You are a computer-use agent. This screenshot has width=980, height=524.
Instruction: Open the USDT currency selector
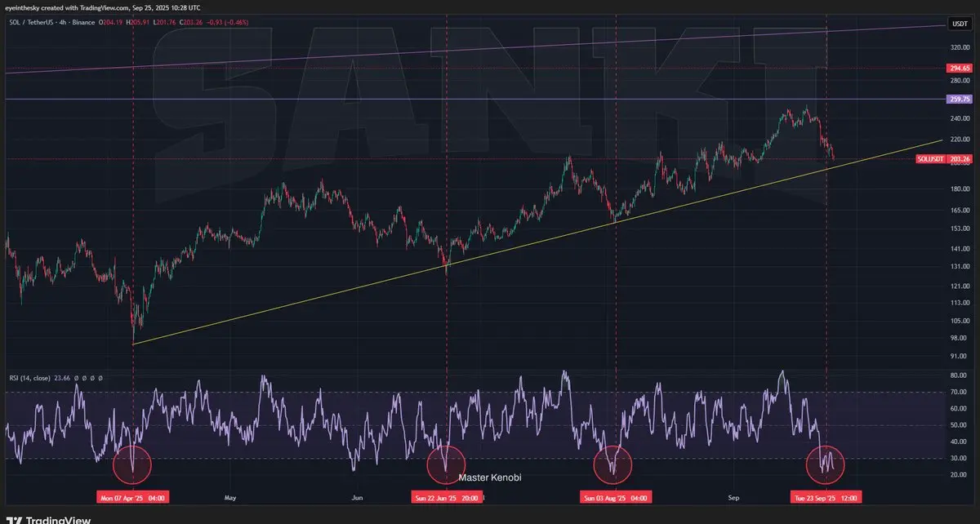point(959,24)
